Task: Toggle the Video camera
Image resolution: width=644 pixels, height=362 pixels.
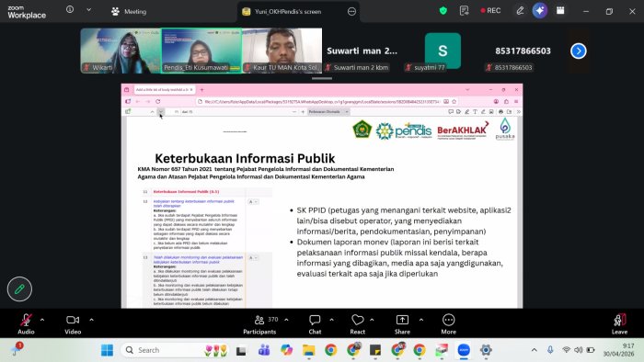Action: tap(73, 324)
